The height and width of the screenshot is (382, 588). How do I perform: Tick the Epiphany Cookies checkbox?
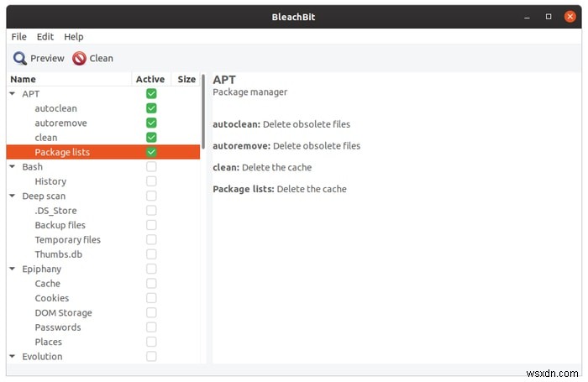151,298
